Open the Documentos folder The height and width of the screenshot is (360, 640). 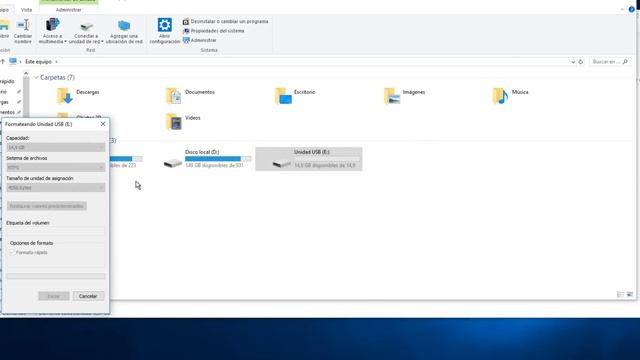tap(190, 96)
